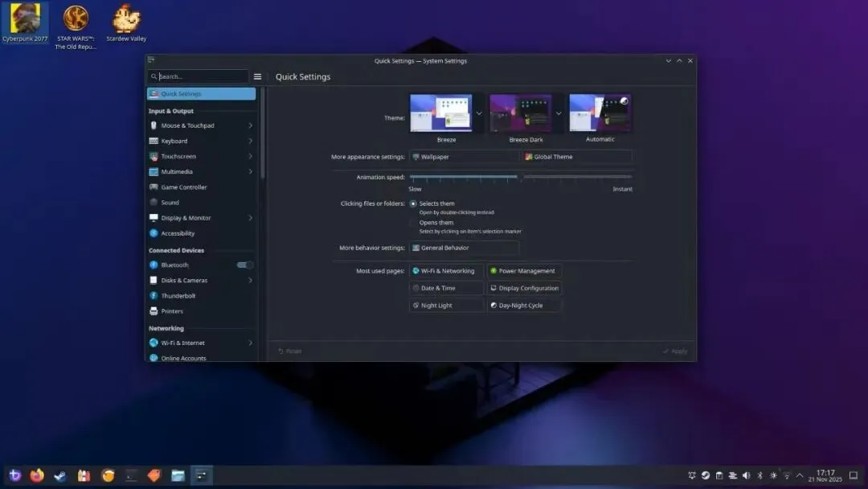Select the Breeze Dark theme thumbnail
868x489 pixels.
click(521, 113)
